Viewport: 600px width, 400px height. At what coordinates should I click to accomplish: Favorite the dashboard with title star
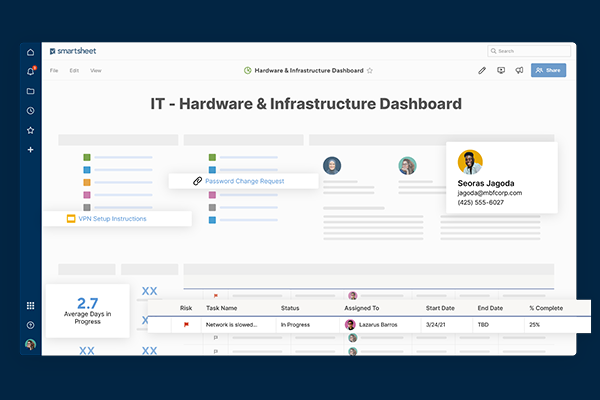[x=370, y=70]
